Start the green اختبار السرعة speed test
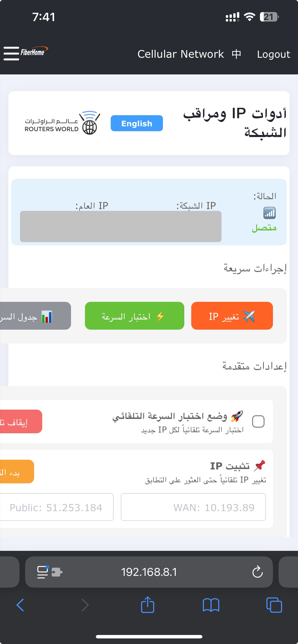The height and width of the screenshot is (644, 298). pyautogui.click(x=134, y=316)
